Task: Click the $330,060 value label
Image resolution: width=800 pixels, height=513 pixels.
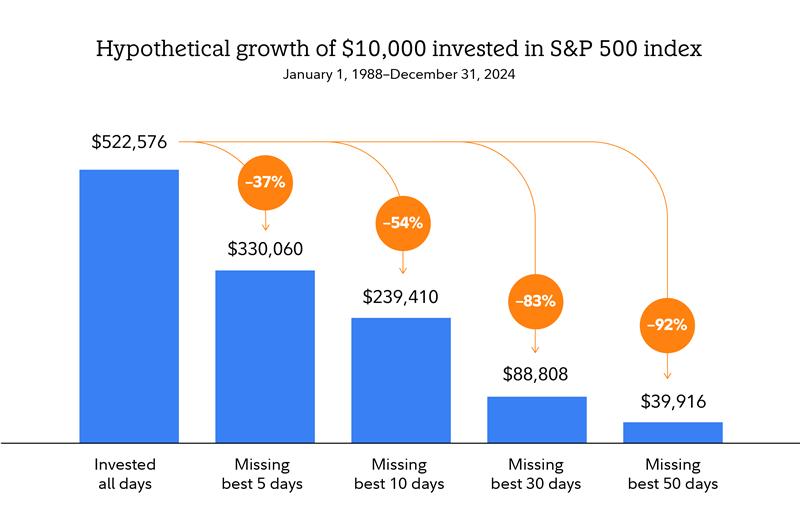Action: pyautogui.click(x=265, y=248)
